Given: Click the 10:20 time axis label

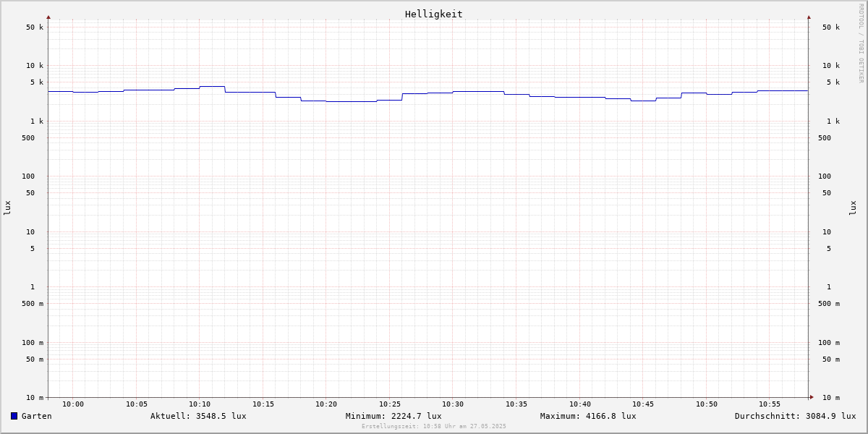Looking at the screenshot, I should pyautogui.click(x=326, y=404).
